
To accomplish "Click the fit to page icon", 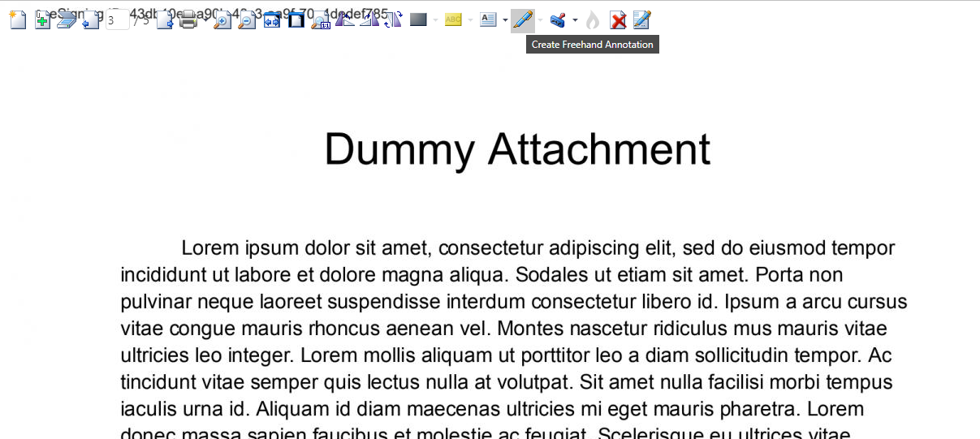I will coord(296,20).
